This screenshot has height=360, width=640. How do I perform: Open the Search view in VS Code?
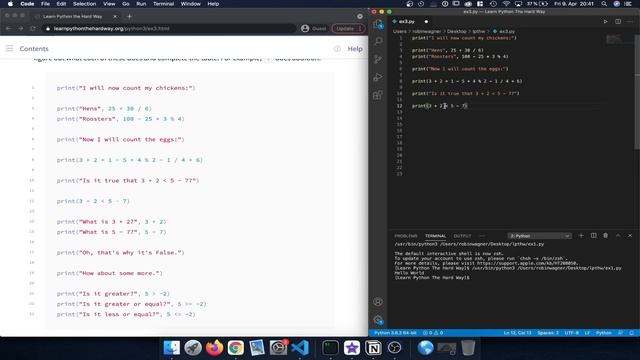coord(378,41)
